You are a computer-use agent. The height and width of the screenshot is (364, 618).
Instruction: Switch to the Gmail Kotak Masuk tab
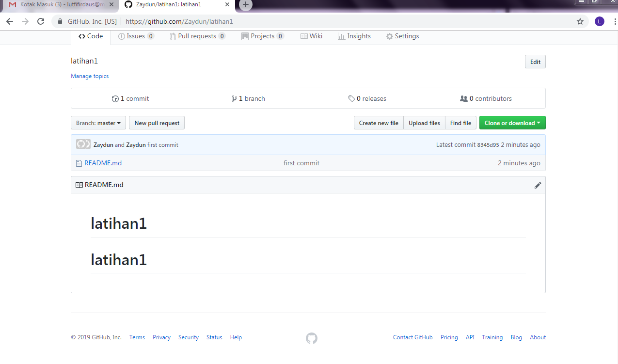[60, 5]
